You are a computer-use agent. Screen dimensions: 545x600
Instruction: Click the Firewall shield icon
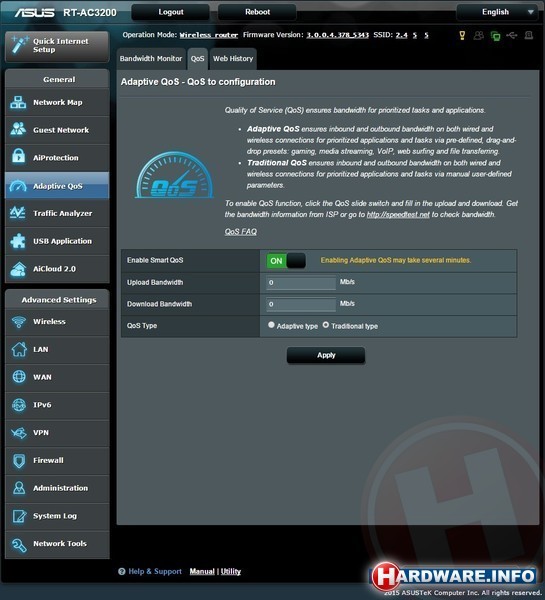click(x=19, y=461)
